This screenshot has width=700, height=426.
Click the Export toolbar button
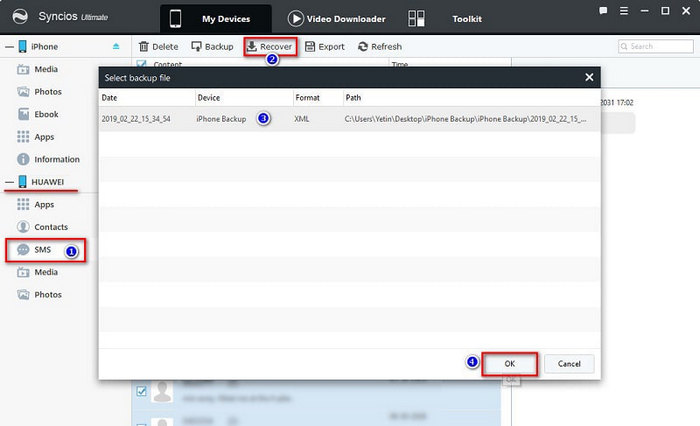tap(325, 46)
